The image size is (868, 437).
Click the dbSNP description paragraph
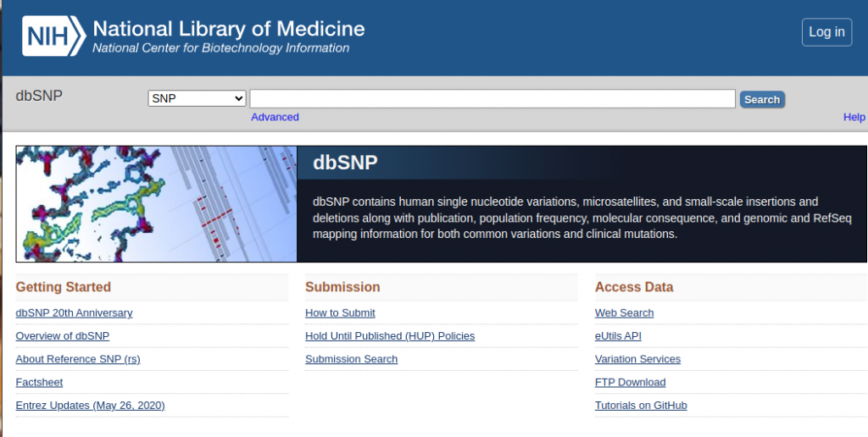click(581, 218)
